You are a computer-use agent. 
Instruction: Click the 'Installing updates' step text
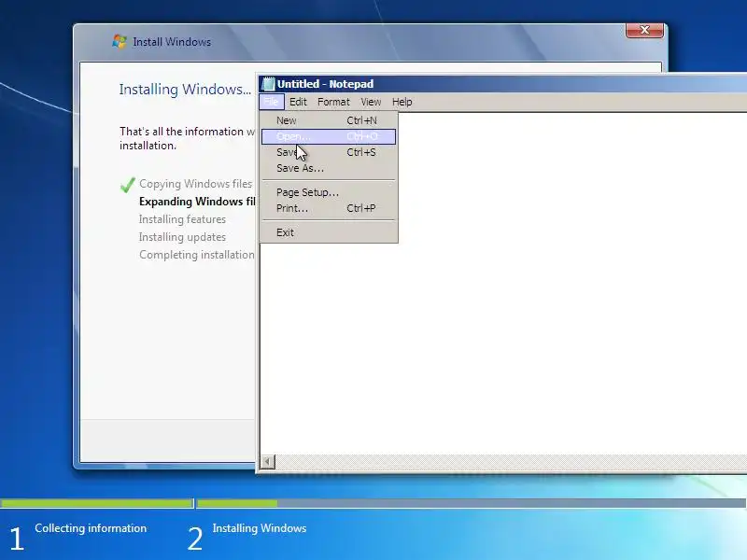[x=182, y=237]
